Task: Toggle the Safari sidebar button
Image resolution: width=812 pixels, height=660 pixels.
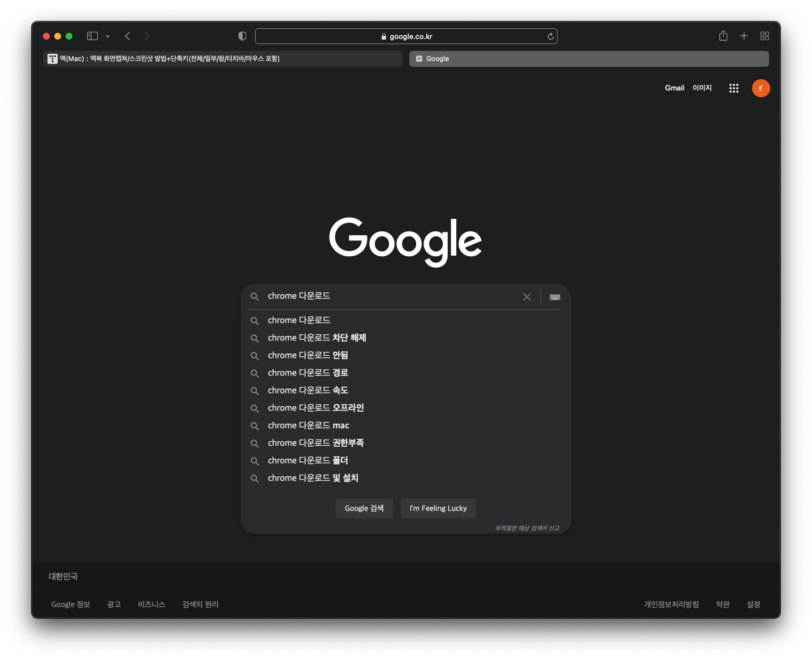Action: (92, 36)
